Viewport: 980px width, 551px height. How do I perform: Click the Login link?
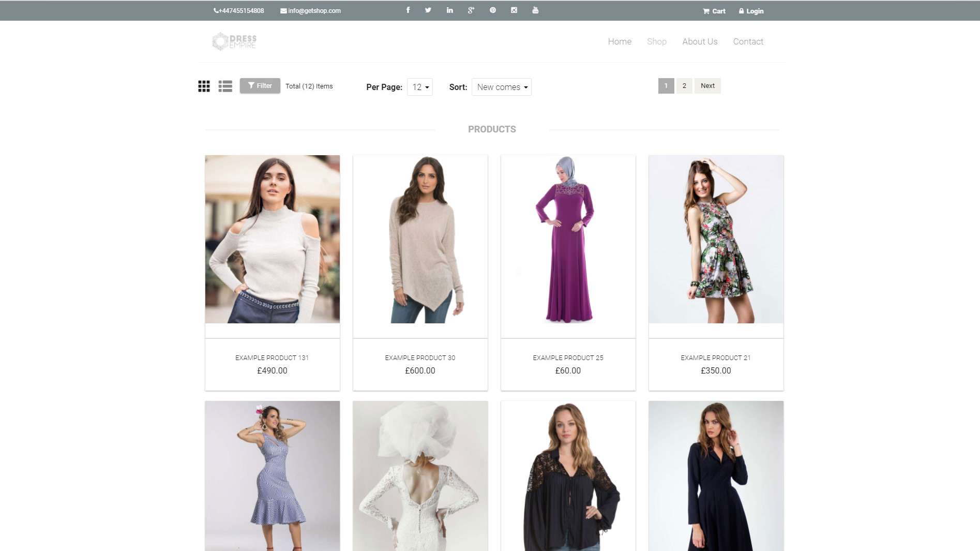(751, 11)
